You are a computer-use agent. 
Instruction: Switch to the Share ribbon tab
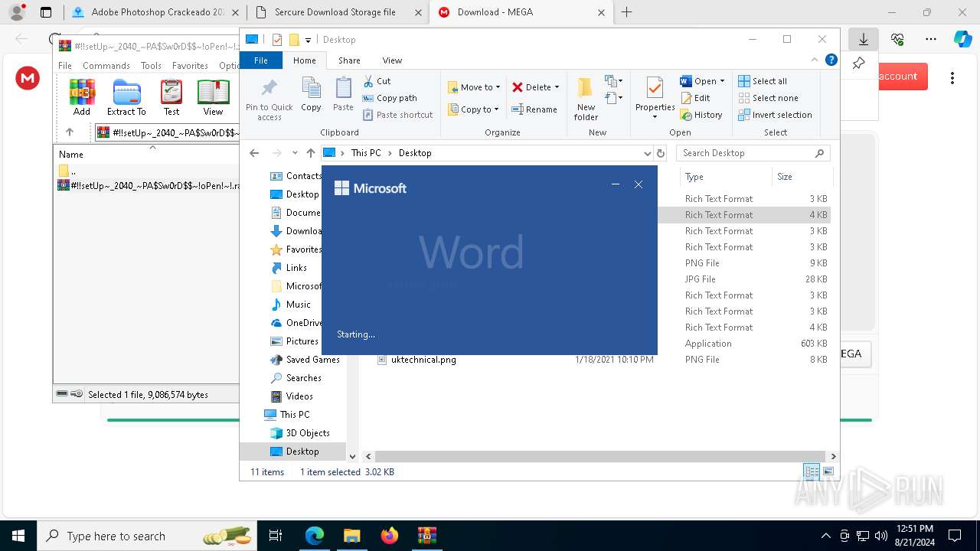[x=349, y=60]
